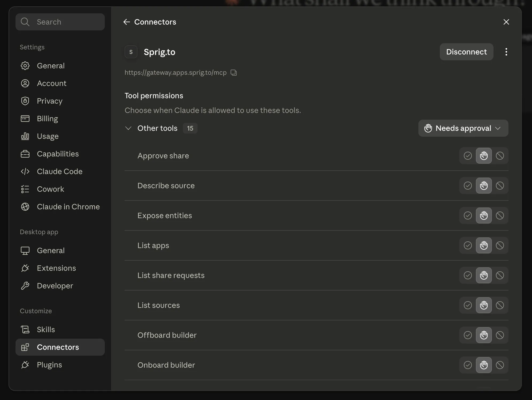Set Approve share to always allow
The width and height of the screenshot is (532, 400).
point(468,156)
